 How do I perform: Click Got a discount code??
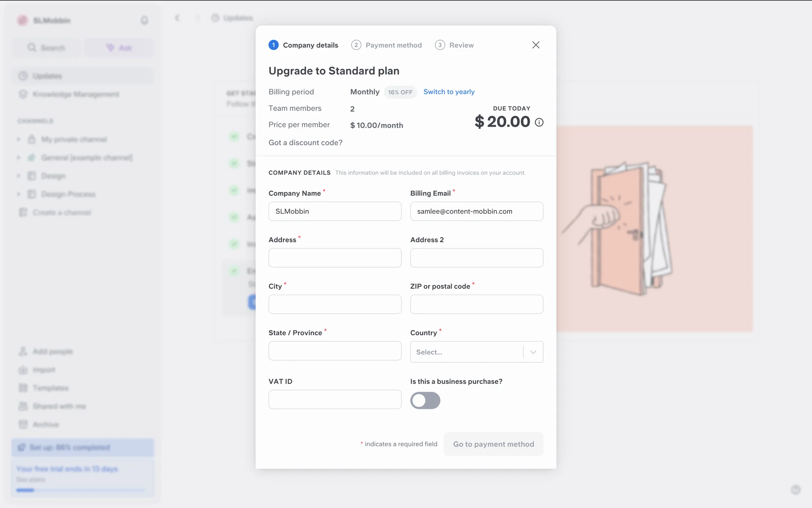(x=305, y=143)
